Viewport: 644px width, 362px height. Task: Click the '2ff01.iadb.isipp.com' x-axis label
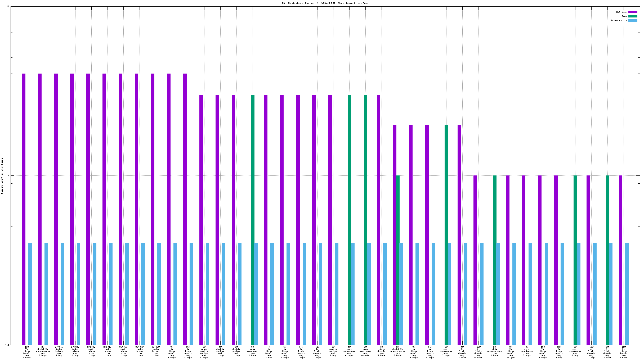coord(59,351)
